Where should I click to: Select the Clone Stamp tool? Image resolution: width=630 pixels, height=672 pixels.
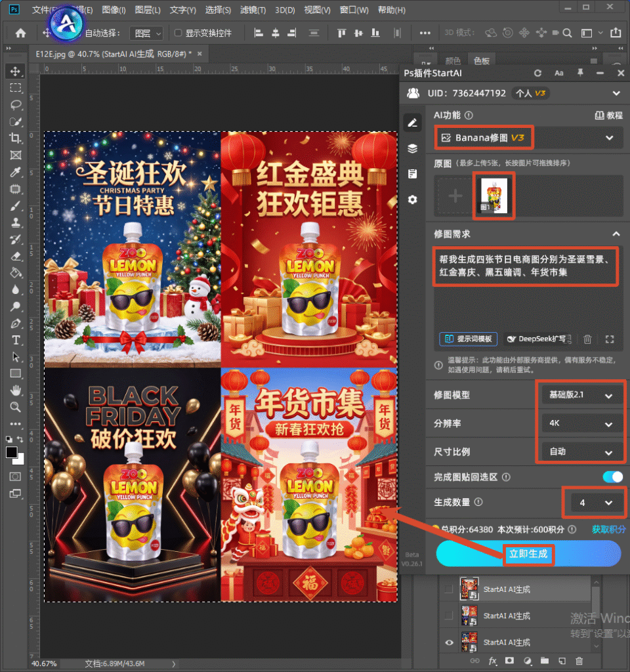point(16,222)
